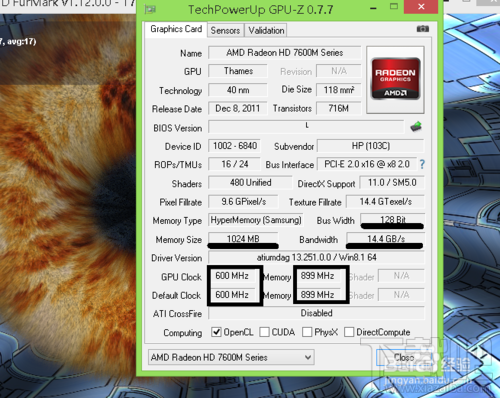Click the BIOS Version field
The height and width of the screenshot is (398, 500).
pos(306,127)
